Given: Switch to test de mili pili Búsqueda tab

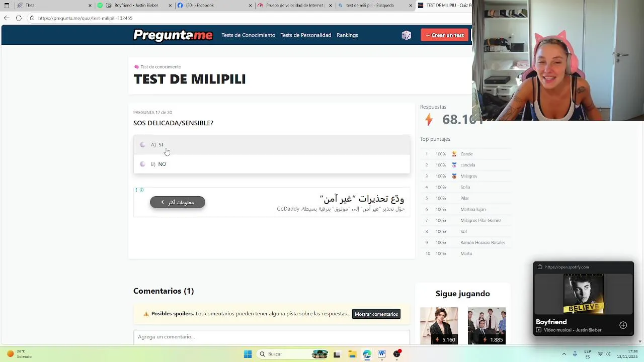Looking at the screenshot, I should (x=375, y=6).
